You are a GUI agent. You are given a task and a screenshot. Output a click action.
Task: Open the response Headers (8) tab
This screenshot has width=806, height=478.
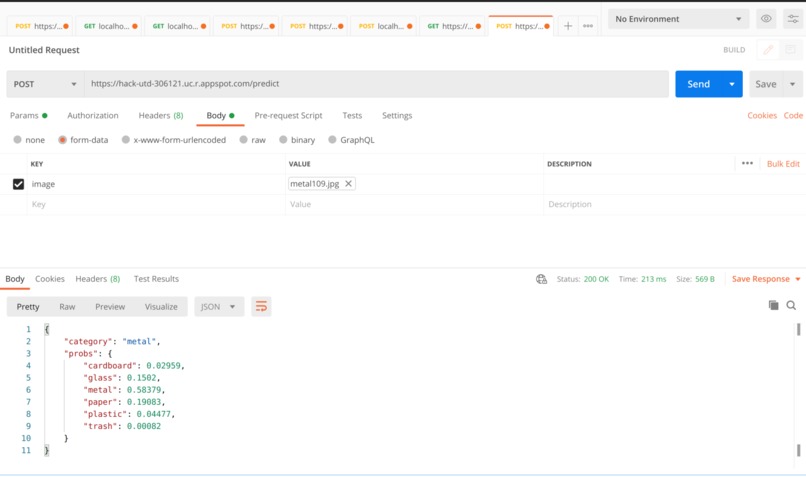click(x=98, y=279)
